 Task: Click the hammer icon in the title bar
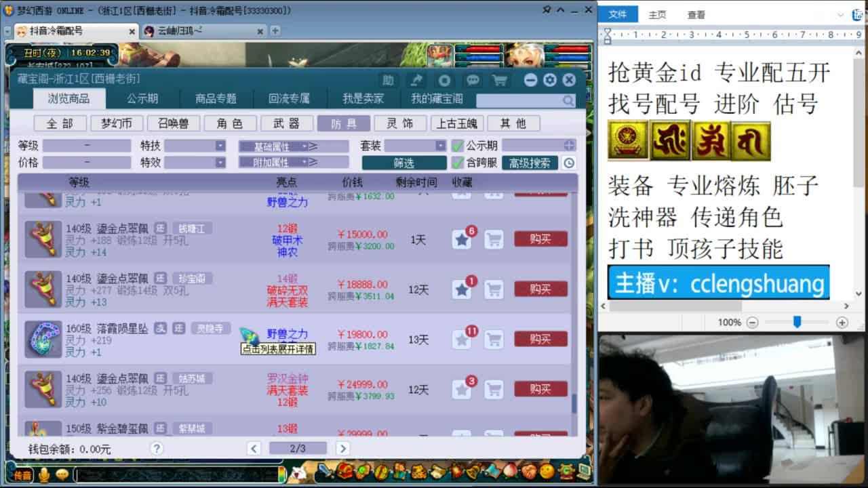click(416, 79)
